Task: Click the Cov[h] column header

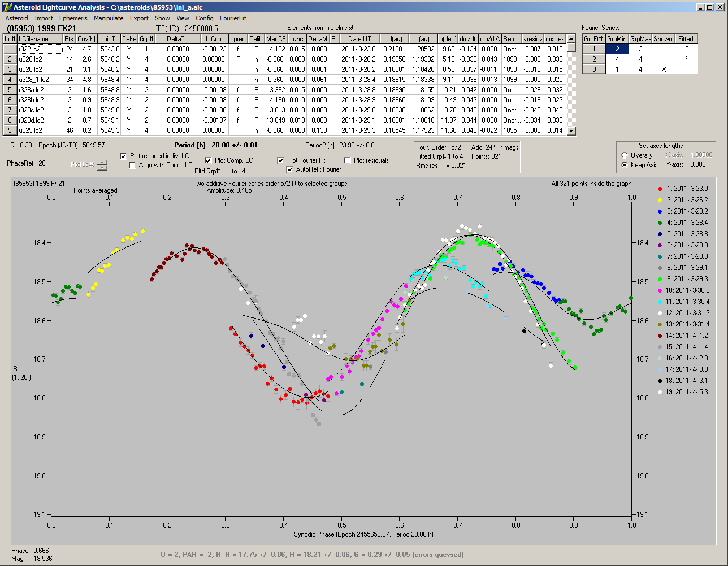Action: pyautogui.click(x=86, y=39)
